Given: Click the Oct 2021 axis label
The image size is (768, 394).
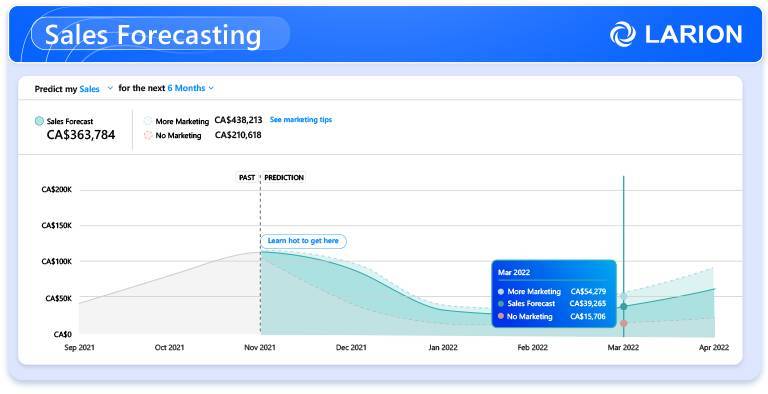Looking at the screenshot, I should tap(169, 347).
